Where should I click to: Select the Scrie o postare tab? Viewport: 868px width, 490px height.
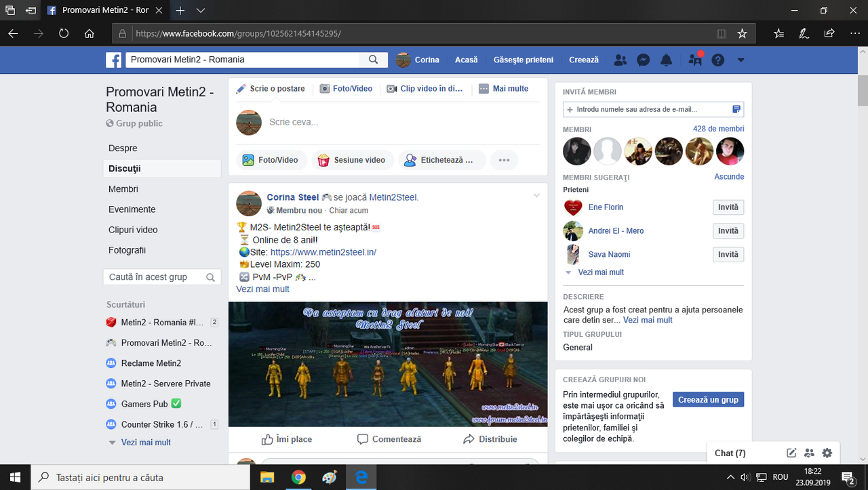(x=270, y=89)
